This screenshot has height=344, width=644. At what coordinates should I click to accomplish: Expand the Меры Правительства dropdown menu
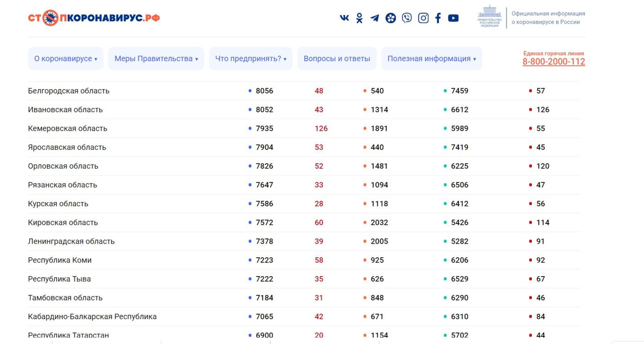156,59
